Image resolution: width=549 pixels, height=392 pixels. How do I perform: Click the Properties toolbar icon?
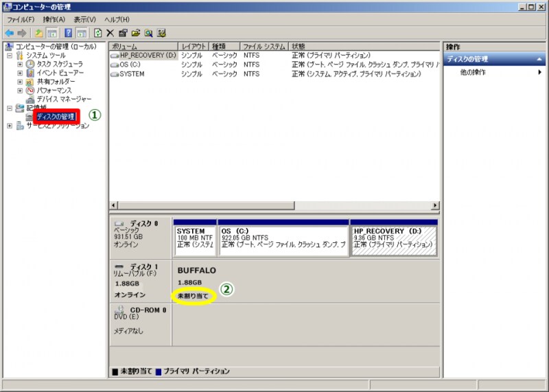click(123, 32)
